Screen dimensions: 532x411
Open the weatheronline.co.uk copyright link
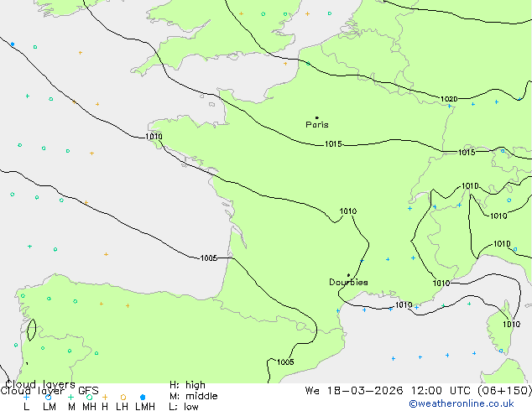462,403
